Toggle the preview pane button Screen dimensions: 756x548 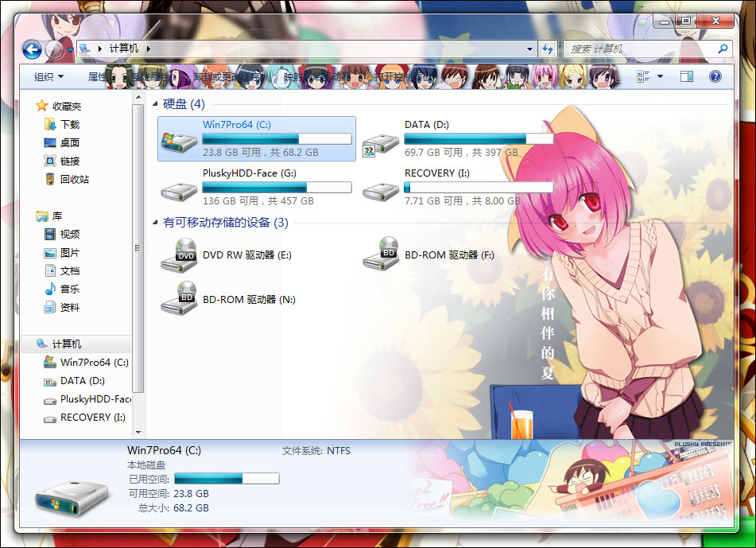pos(687,76)
